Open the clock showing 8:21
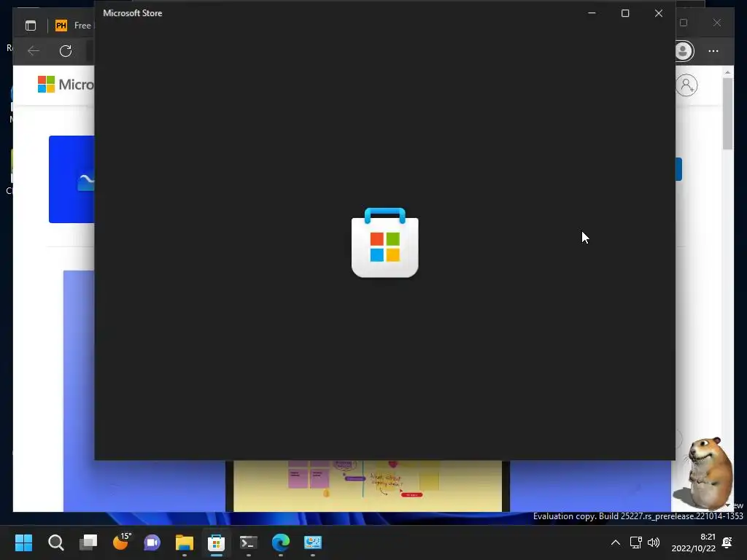This screenshot has width=747, height=560. [x=694, y=542]
